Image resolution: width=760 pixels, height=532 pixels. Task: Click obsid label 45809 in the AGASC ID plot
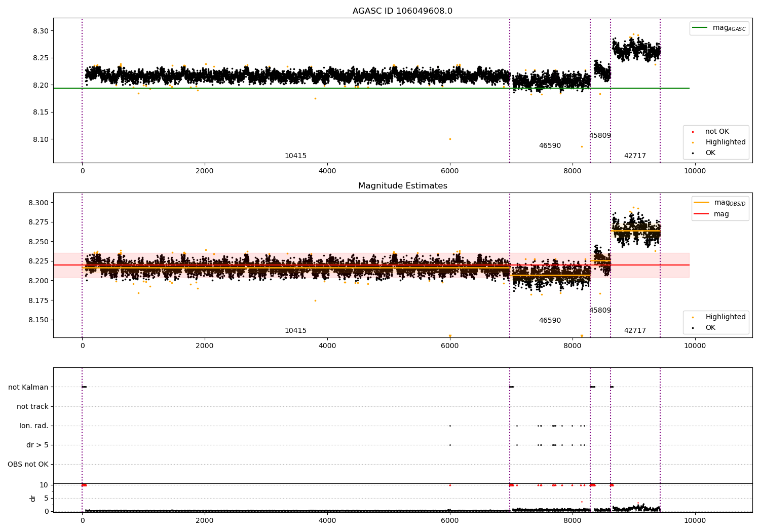[600, 136]
